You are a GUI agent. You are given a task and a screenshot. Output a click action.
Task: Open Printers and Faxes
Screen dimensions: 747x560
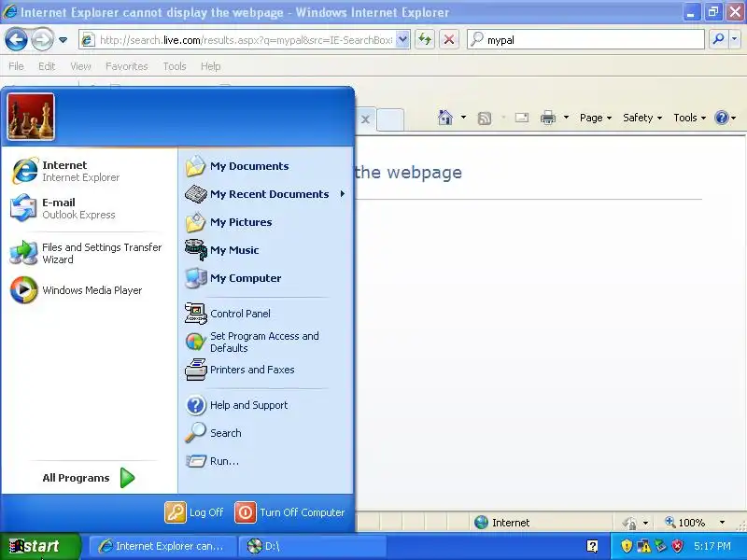[x=265, y=370]
